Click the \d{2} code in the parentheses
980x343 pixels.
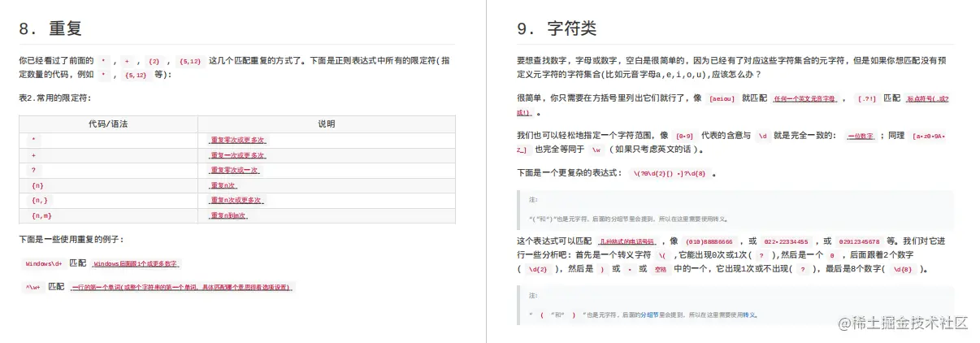539,269
